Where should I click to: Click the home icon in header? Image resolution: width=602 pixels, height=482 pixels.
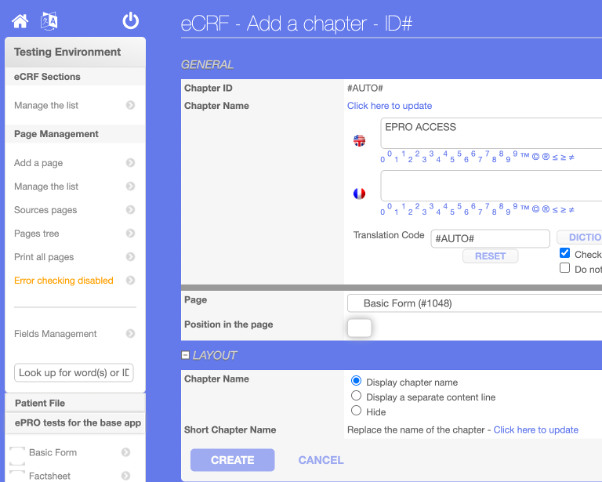click(x=20, y=20)
